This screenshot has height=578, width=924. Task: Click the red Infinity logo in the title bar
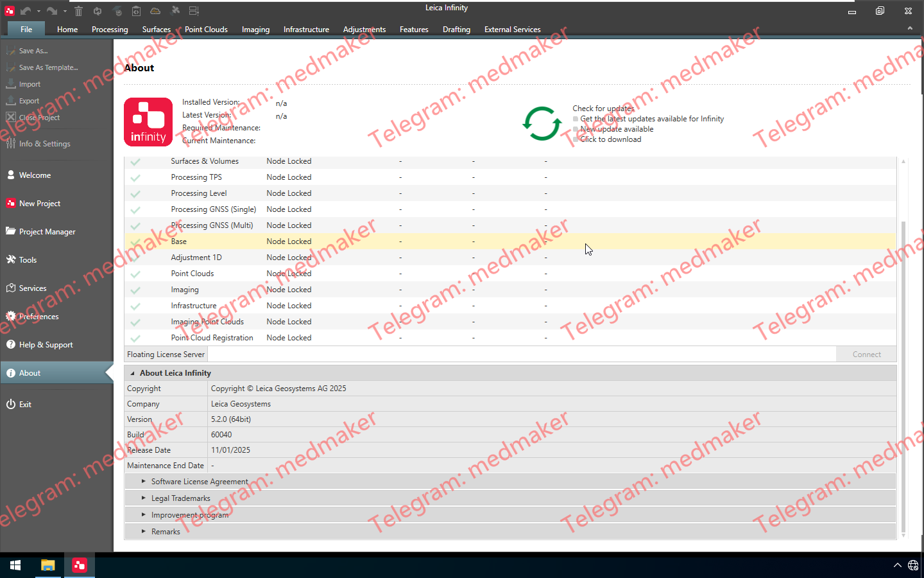tap(9, 11)
